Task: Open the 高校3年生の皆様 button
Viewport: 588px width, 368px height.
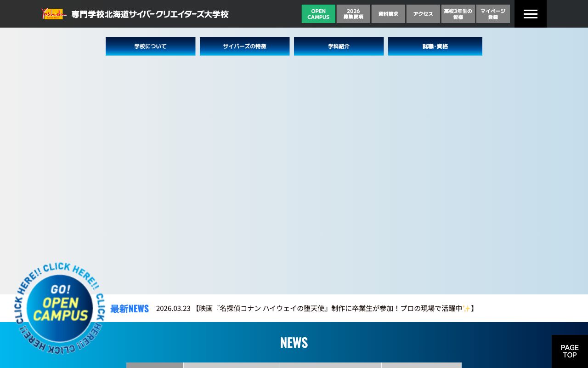Action: pyautogui.click(x=458, y=13)
